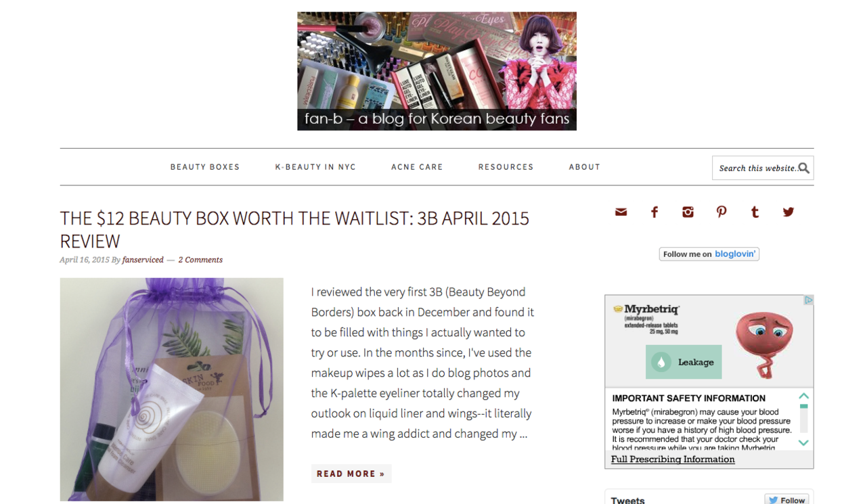865x504 pixels.
Task: Click the search magnifier icon
Action: 804,168
